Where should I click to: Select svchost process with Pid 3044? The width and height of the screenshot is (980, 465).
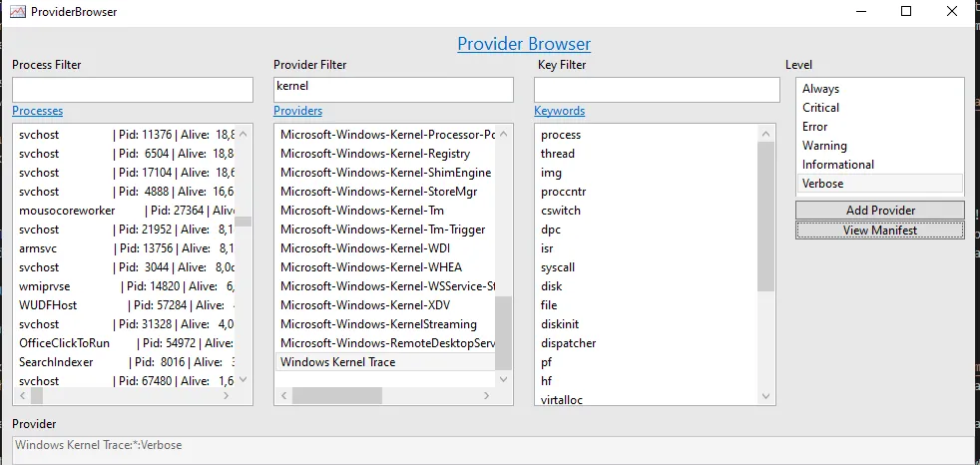click(125, 266)
